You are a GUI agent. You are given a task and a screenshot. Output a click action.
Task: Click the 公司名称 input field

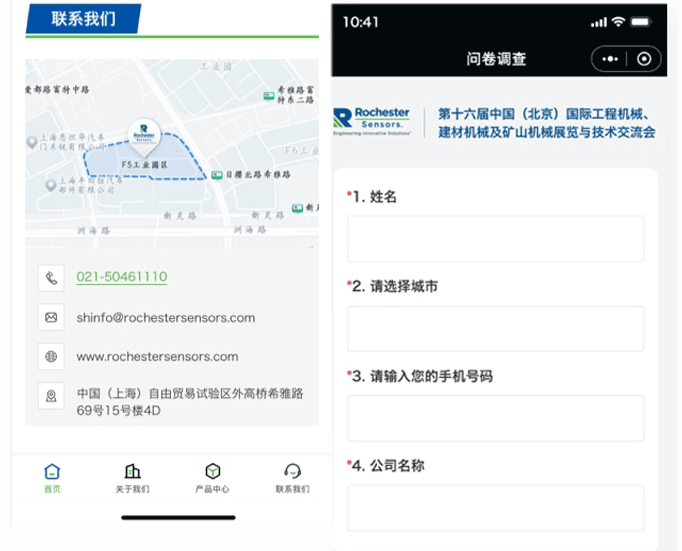495,508
